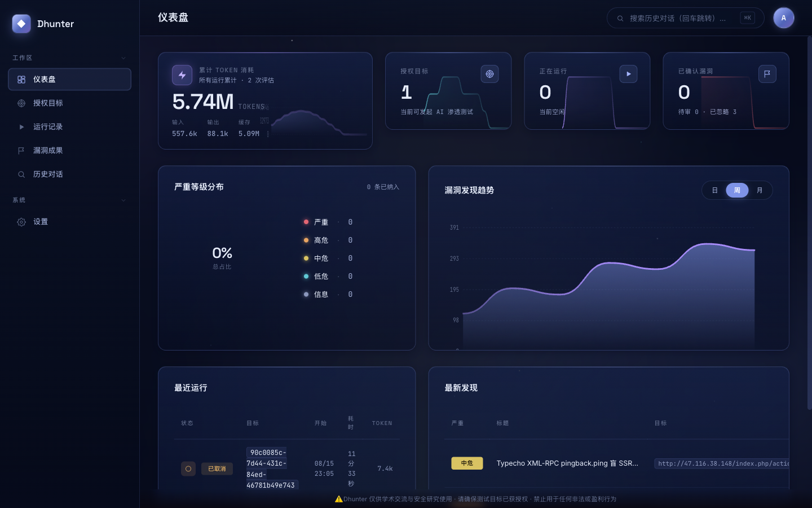
Task: Open the 运行记录 sidebar item
Action: click(69, 127)
